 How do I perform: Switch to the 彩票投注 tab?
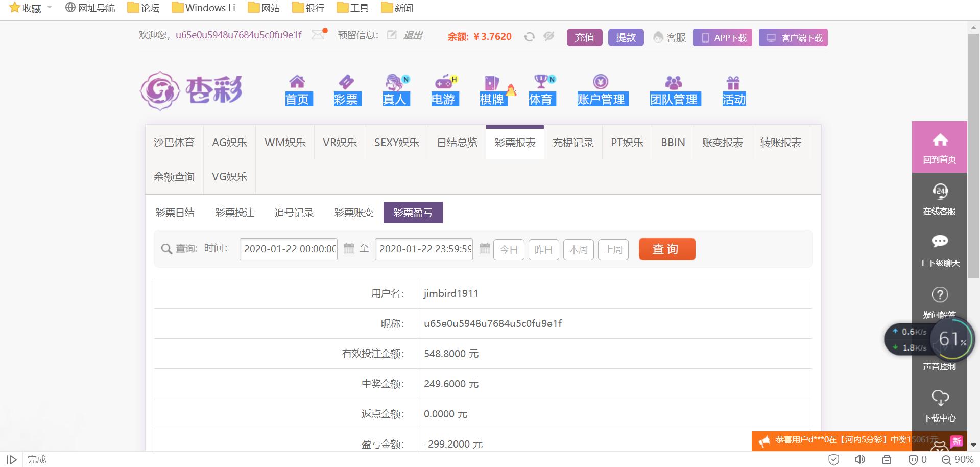[235, 212]
